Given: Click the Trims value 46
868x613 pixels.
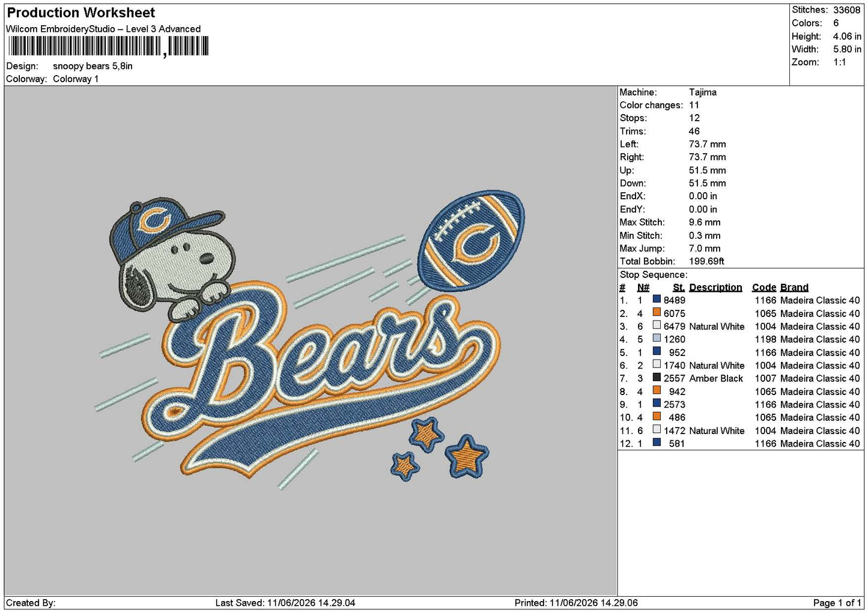Looking at the screenshot, I should 694,131.
